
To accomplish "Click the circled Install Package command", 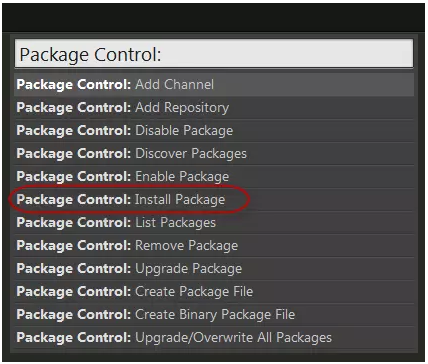I will tap(214, 200).
